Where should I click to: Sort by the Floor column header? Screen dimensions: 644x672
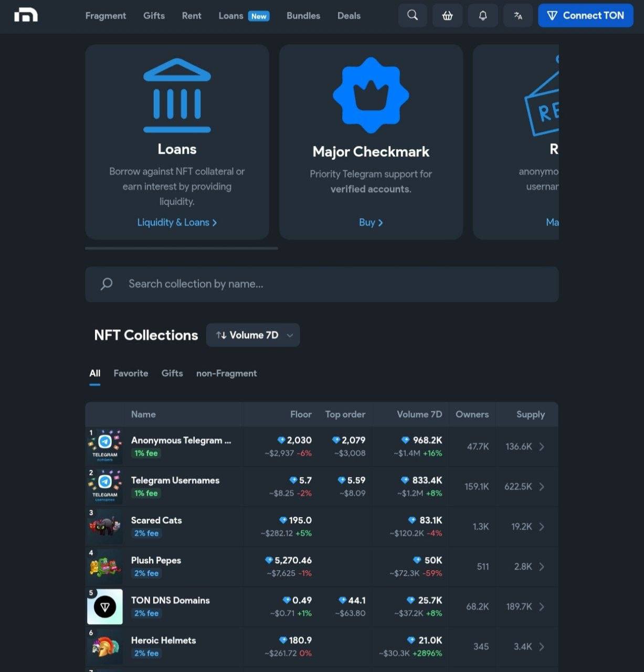tap(301, 414)
